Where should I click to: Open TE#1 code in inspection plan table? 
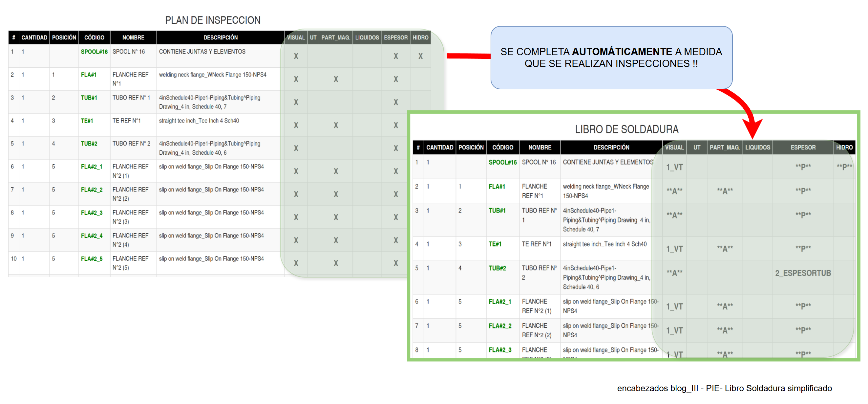[87, 121]
